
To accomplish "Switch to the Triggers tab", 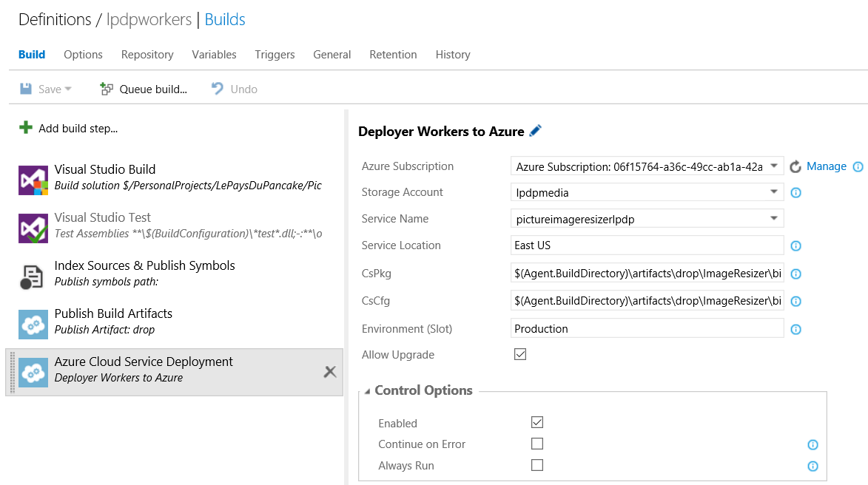I will click(275, 54).
